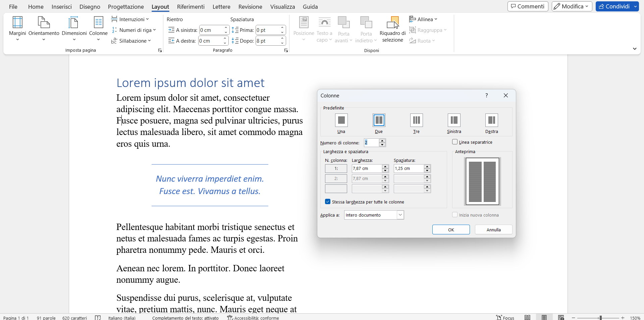Screen dimensions: 644x320
Task: Expand the Allinea dropdown
Action: pyautogui.click(x=424, y=19)
